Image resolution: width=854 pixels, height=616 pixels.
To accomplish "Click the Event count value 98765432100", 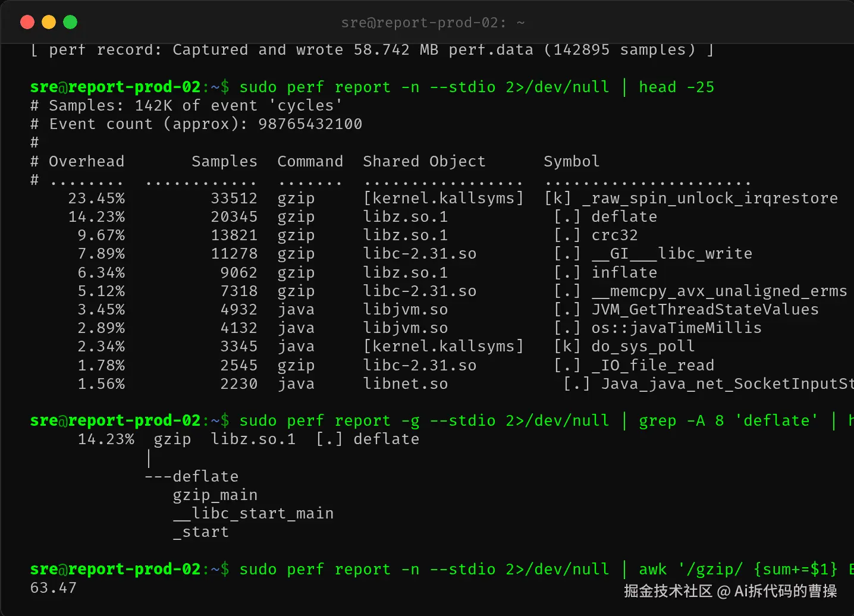I will click(310, 124).
